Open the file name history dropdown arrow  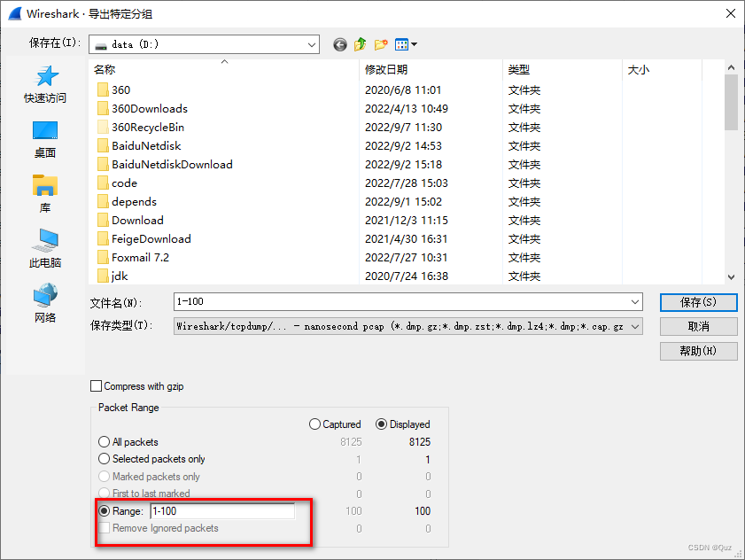click(635, 302)
